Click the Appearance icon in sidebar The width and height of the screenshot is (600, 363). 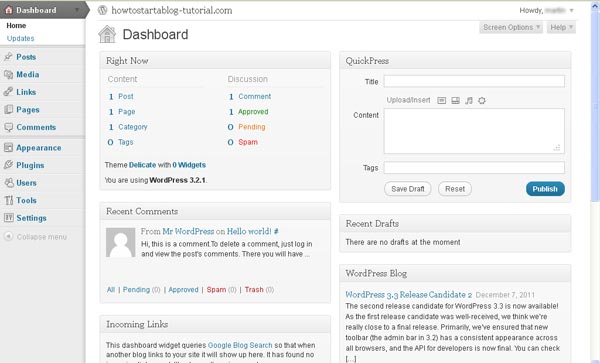(8, 148)
